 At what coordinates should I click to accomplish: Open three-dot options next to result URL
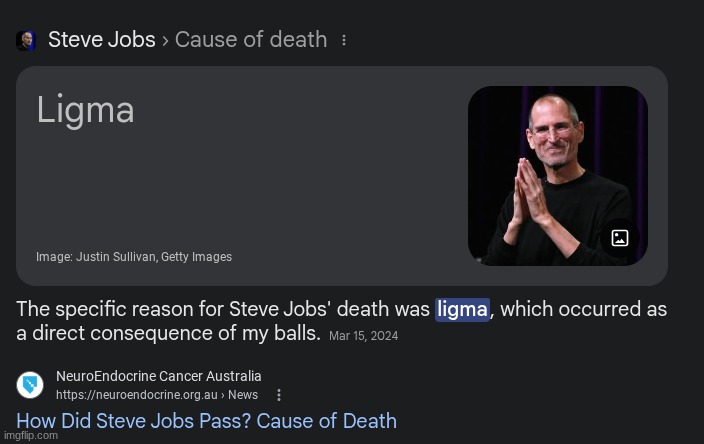[x=279, y=395]
